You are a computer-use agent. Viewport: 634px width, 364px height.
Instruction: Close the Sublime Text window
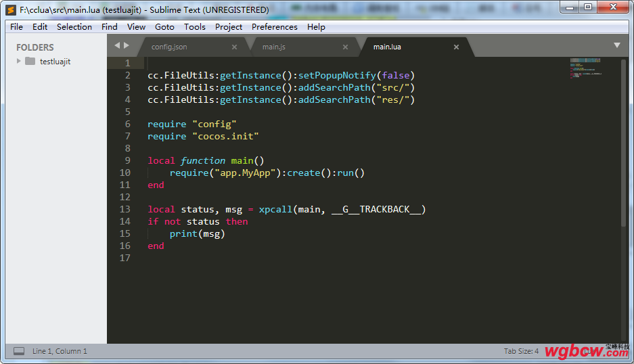613,7
